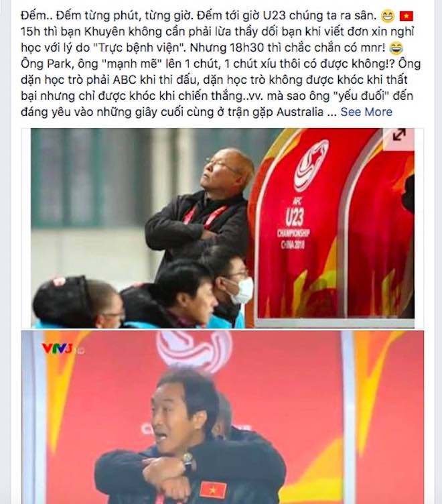Click the See More link
Viewport: 442px width, 504px height.
[x=366, y=112]
